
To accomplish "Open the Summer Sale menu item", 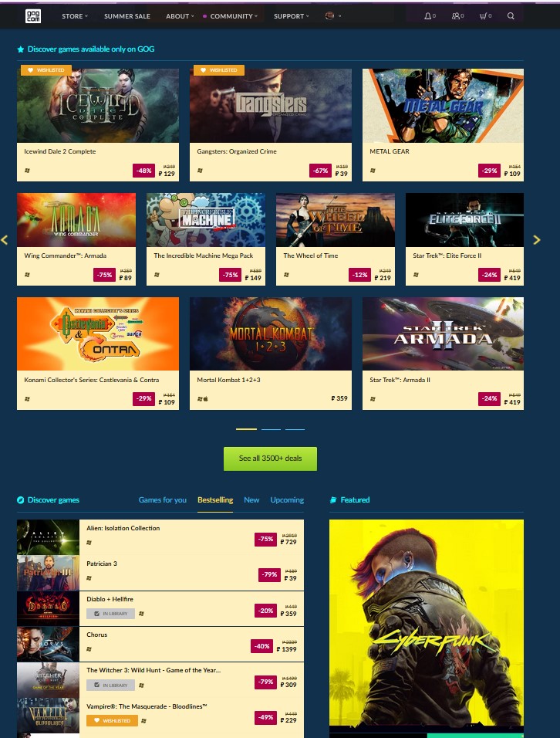I will [x=127, y=16].
